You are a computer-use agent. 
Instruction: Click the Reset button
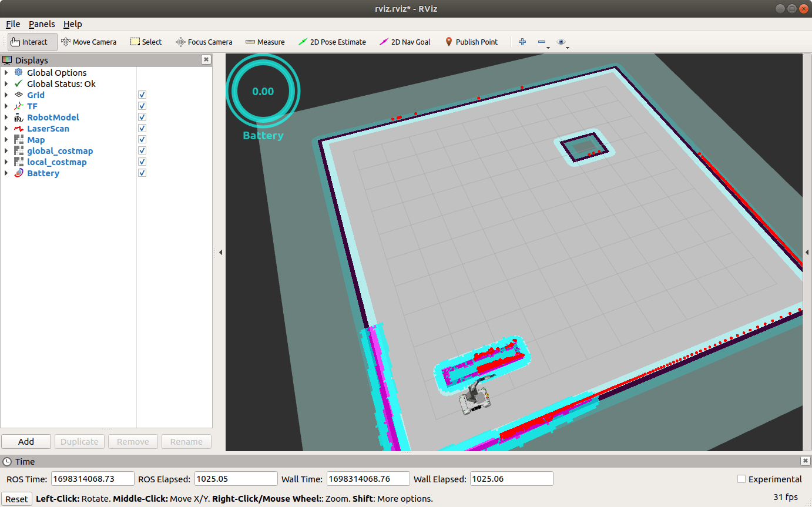tap(16, 499)
